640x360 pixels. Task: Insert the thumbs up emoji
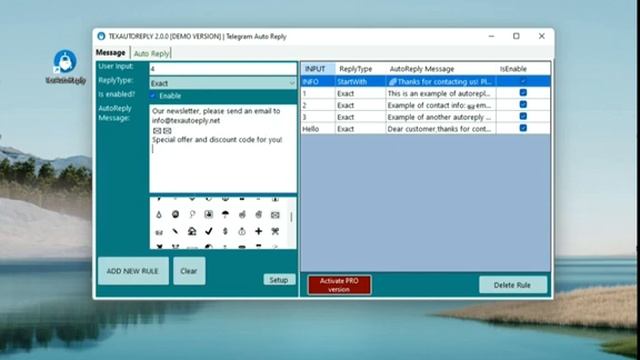242,215
